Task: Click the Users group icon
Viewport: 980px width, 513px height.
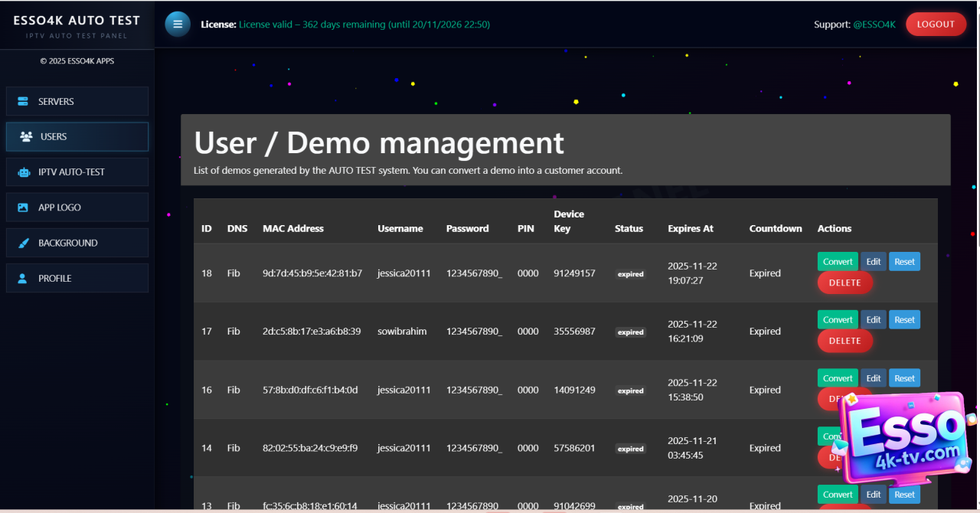Action: (x=26, y=137)
